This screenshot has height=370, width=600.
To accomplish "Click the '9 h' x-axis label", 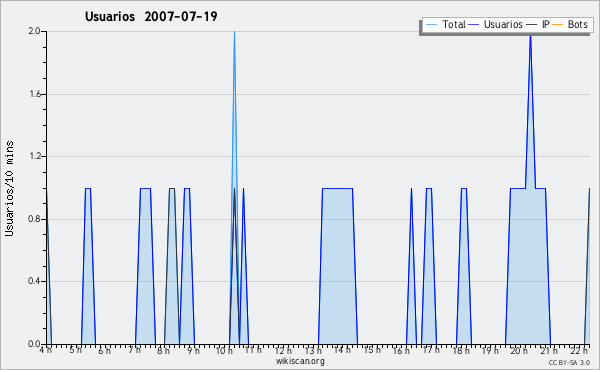I will coord(193,350).
